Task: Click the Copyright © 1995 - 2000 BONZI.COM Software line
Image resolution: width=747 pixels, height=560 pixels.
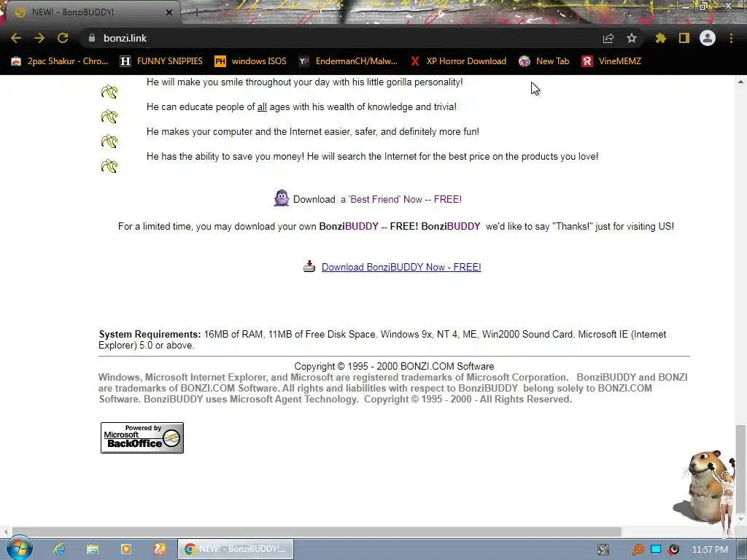Action: [x=394, y=366]
